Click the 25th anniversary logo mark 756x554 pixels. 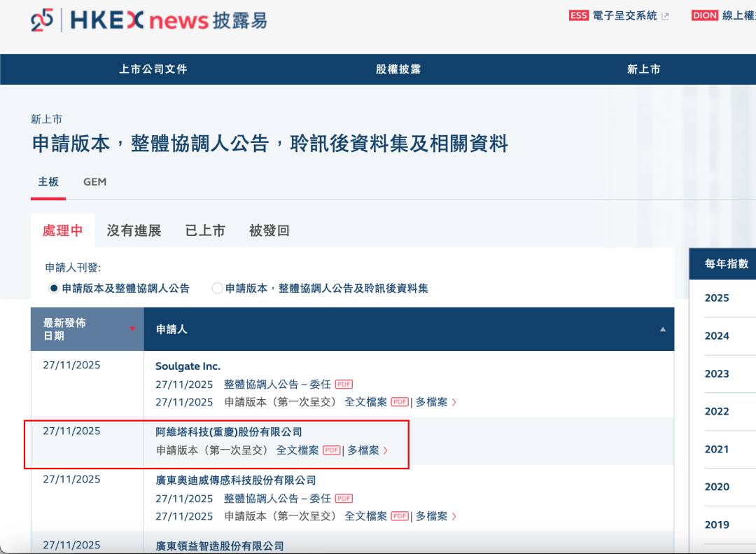click(41, 20)
